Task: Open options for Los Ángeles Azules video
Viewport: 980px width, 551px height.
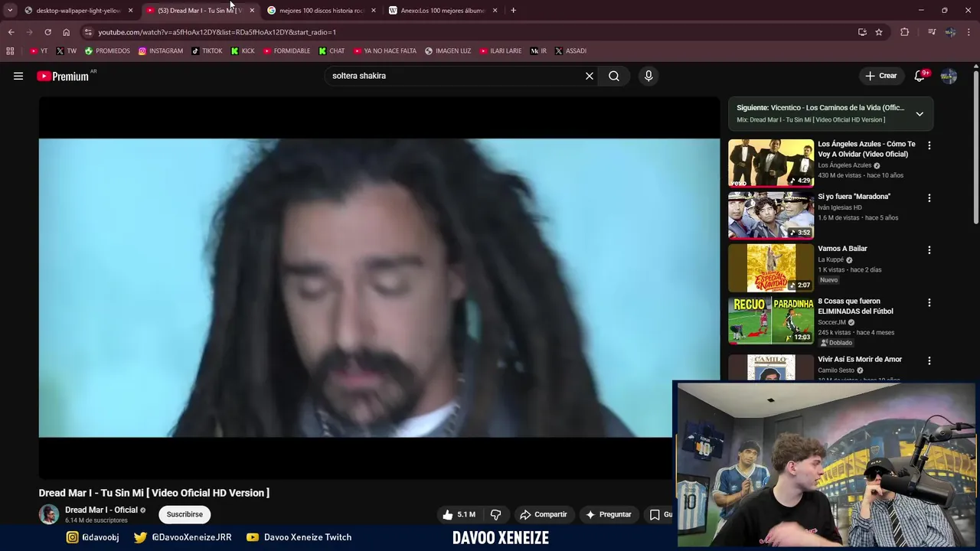Action: point(929,145)
